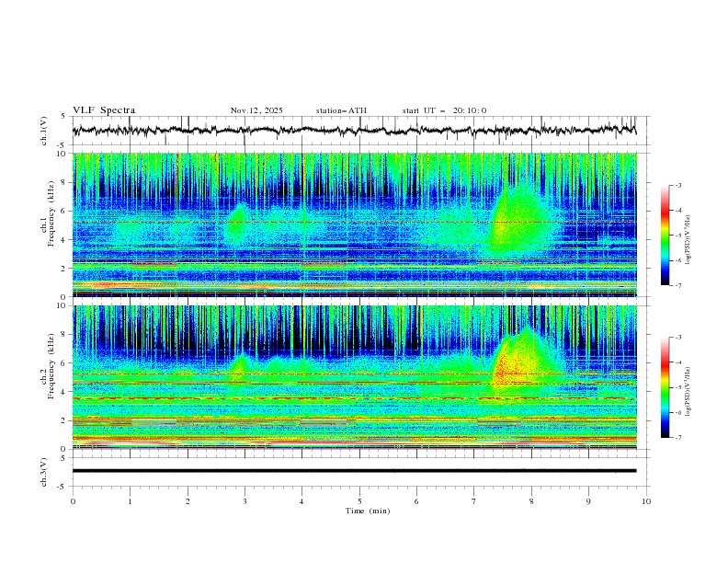Click the ch.1 voltage waveform trace
This screenshot has height=563, width=728.
[354, 131]
